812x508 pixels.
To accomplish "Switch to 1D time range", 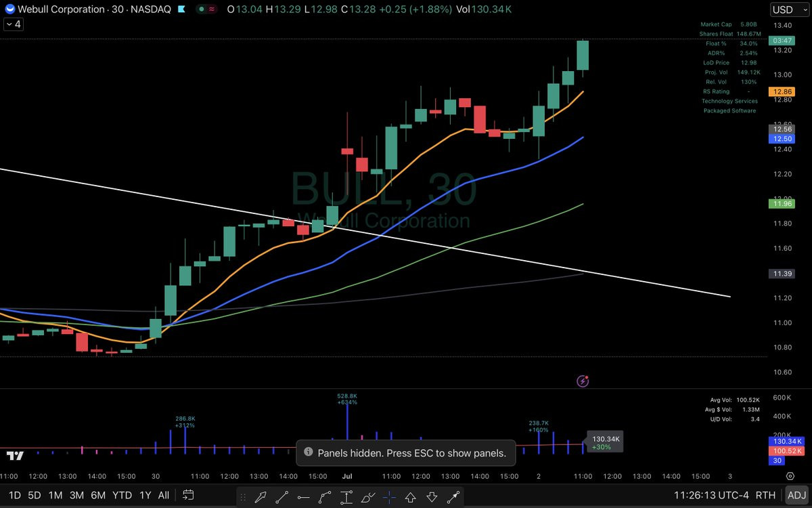I will (x=14, y=495).
